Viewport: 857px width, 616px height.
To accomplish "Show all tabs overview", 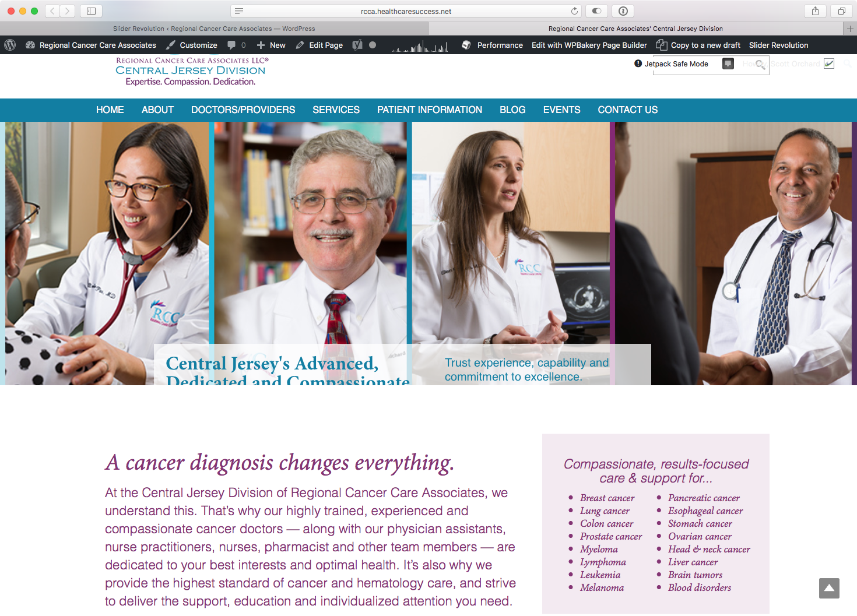I will click(842, 11).
